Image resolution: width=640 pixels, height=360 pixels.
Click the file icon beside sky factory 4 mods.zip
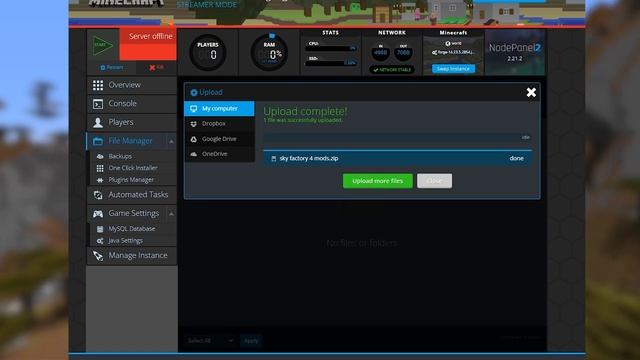pyautogui.click(x=273, y=158)
